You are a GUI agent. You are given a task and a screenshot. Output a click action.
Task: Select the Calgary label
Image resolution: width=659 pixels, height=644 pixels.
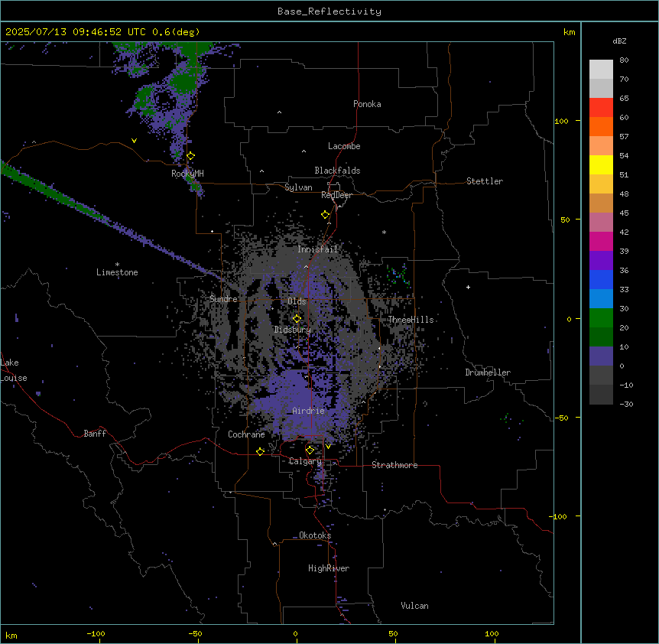[305, 461]
